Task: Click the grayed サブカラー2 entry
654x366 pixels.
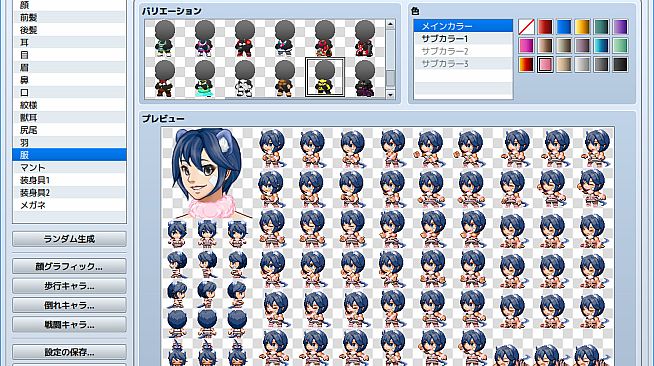Action: pos(463,51)
